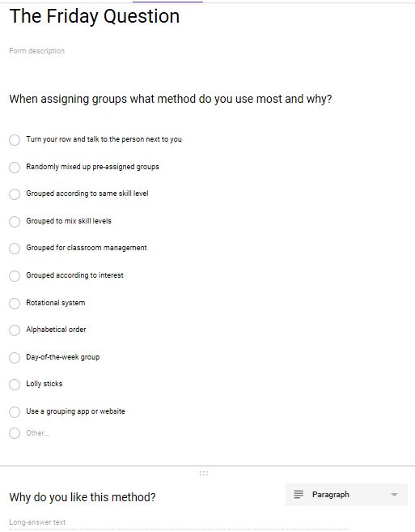Select the 'Alphabetical order' option
Viewport: 415px width, 532px height.
pos(15,330)
